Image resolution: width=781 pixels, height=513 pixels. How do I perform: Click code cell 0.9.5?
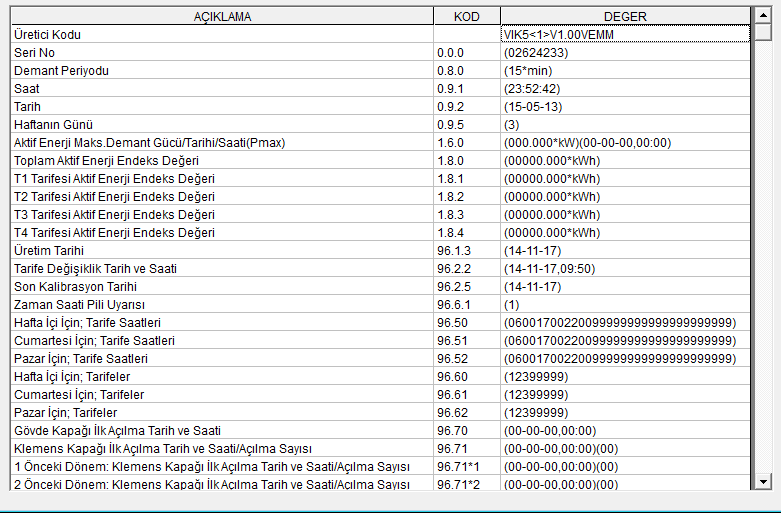[x=467, y=125]
